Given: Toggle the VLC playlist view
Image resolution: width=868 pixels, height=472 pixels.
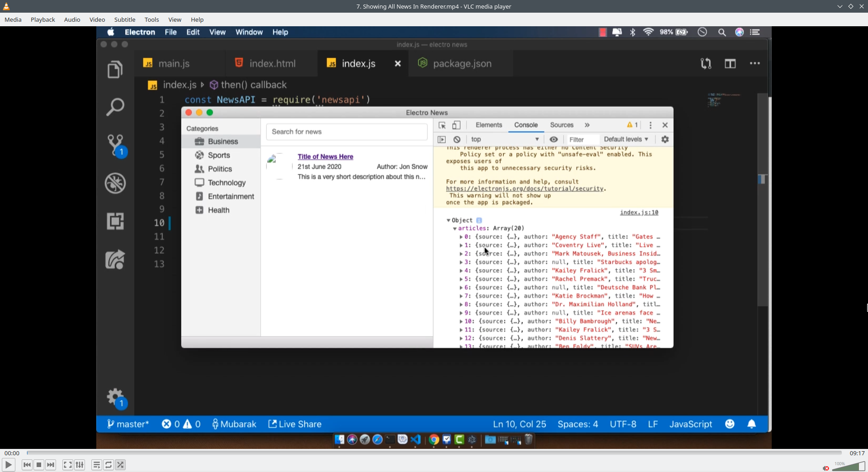Looking at the screenshot, I should pyautogui.click(x=97, y=465).
